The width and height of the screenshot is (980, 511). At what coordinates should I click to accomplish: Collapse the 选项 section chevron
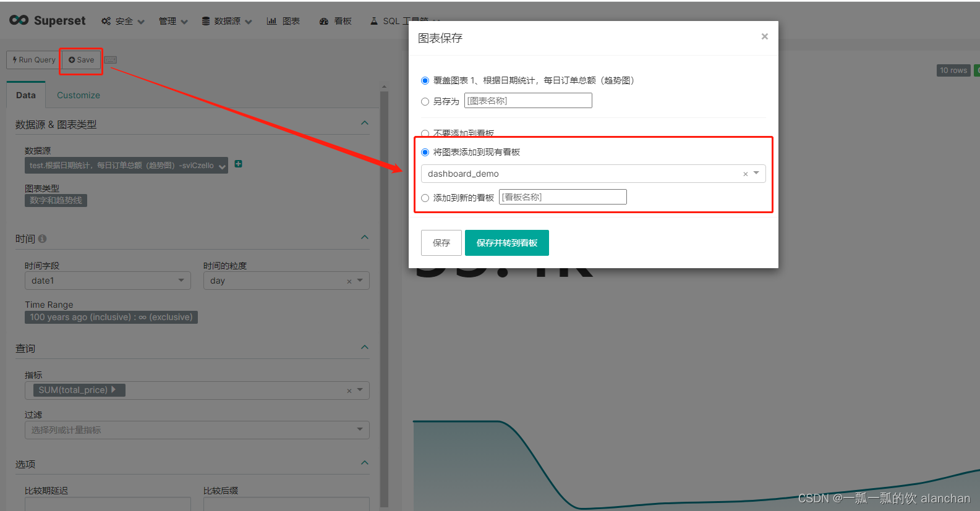(365, 463)
